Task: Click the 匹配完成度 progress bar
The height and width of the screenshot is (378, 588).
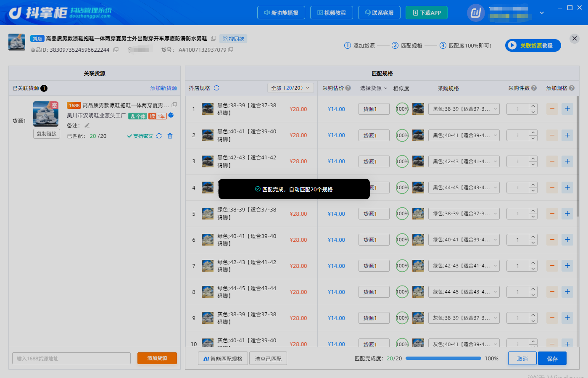Action: click(x=443, y=358)
